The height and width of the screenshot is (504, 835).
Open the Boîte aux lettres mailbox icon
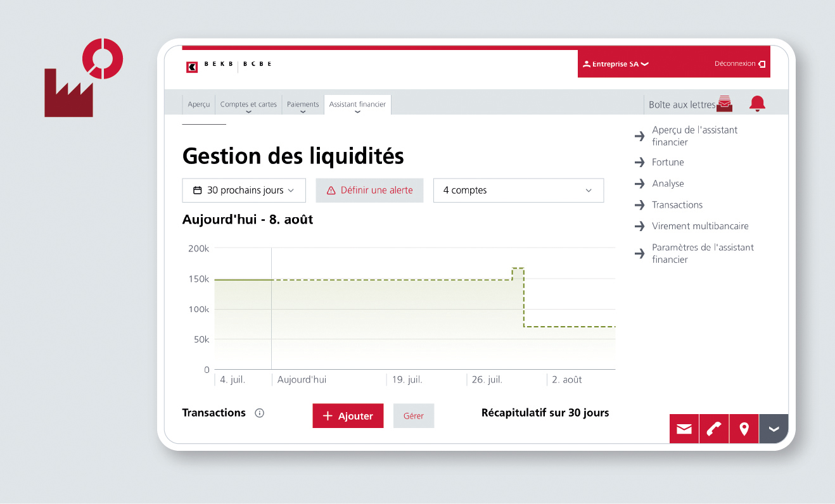(724, 104)
